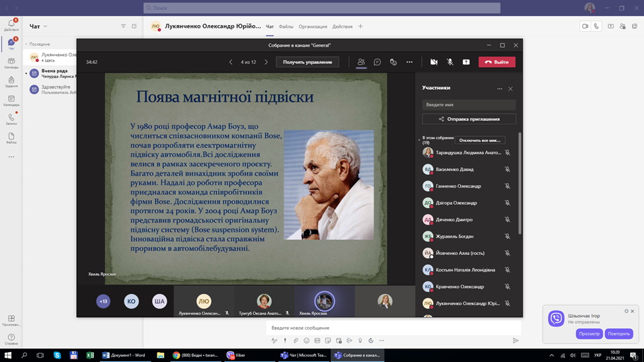Open the Calls (Звонки) sidebar icon
This screenshot has height=362, width=644.
pos(11,120)
